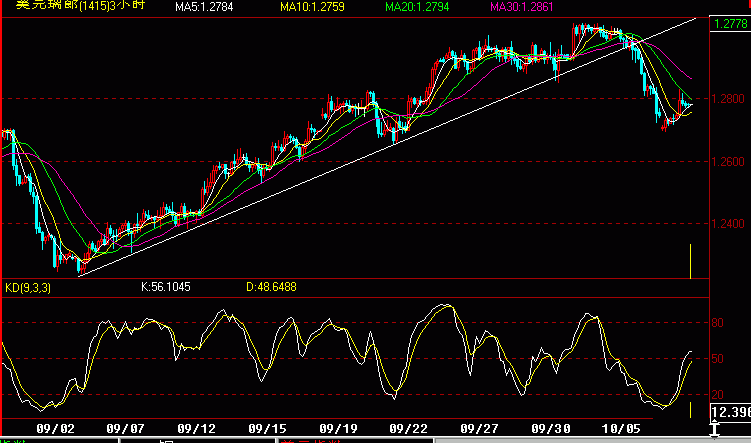Image resolution: width=751 pixels, height=443 pixels.
Task: Click the 09/02 date axis label
Action: point(56,429)
